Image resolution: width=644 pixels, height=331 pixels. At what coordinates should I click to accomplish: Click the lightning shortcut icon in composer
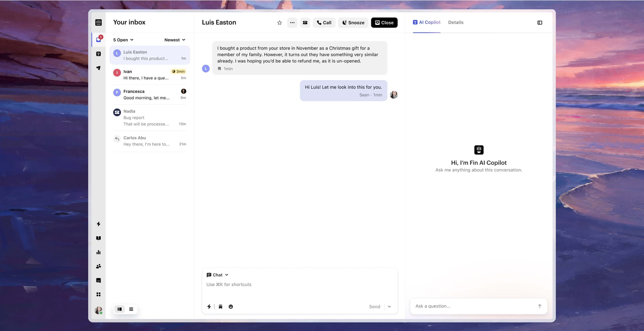pos(209,307)
